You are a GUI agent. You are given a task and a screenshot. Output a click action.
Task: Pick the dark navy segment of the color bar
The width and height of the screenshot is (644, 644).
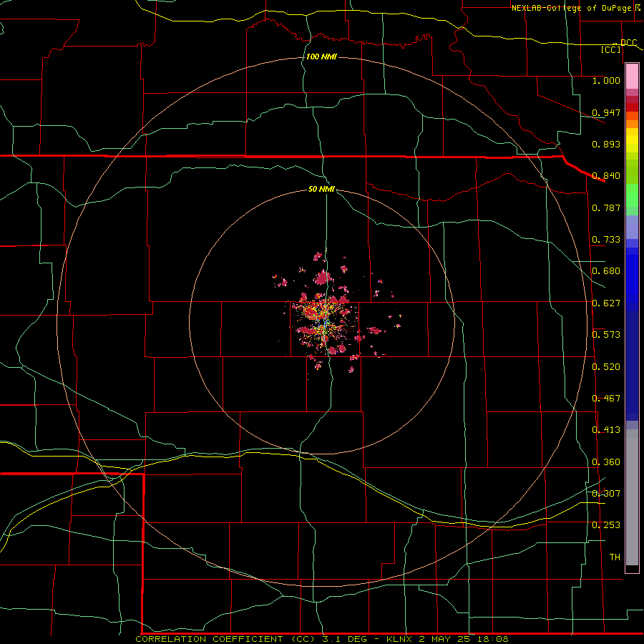[632, 366]
